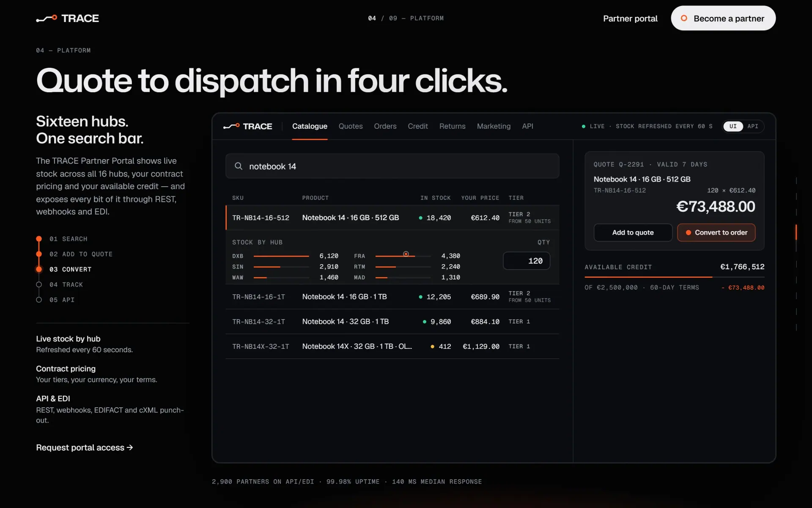Select step 04 Track

[60, 284]
